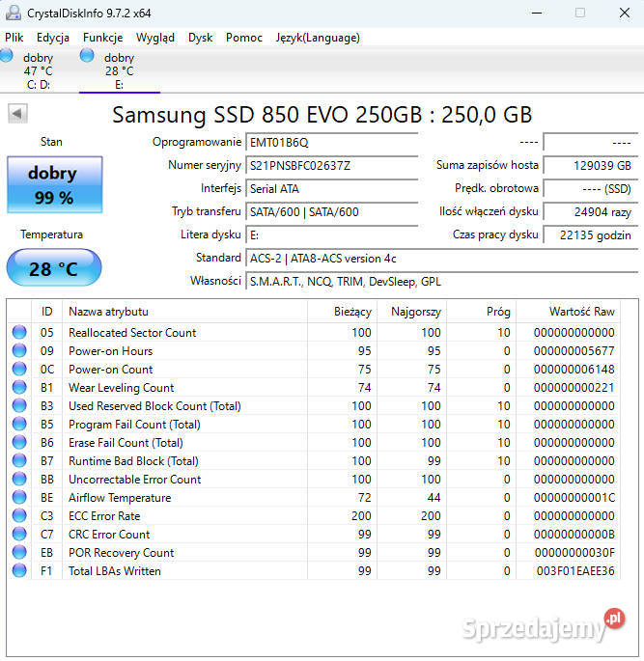Open the Język(Language) menu
Image resolution: width=644 pixels, height=661 pixels.
[318, 38]
